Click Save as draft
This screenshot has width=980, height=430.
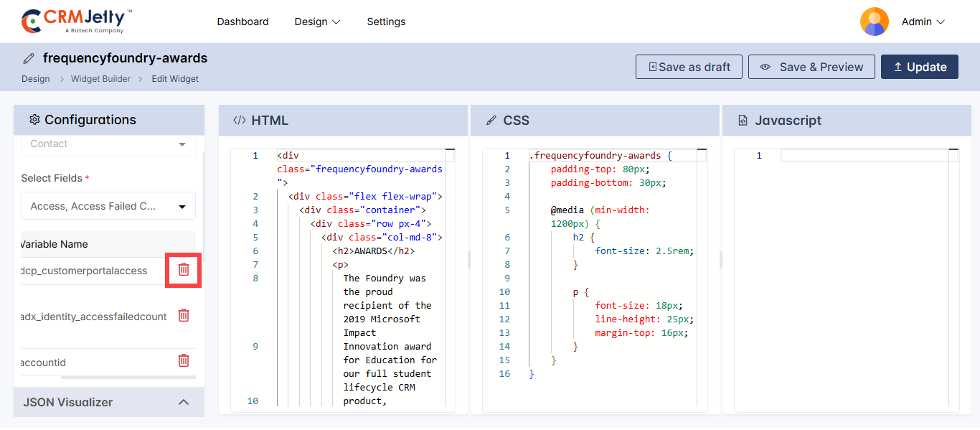click(689, 67)
